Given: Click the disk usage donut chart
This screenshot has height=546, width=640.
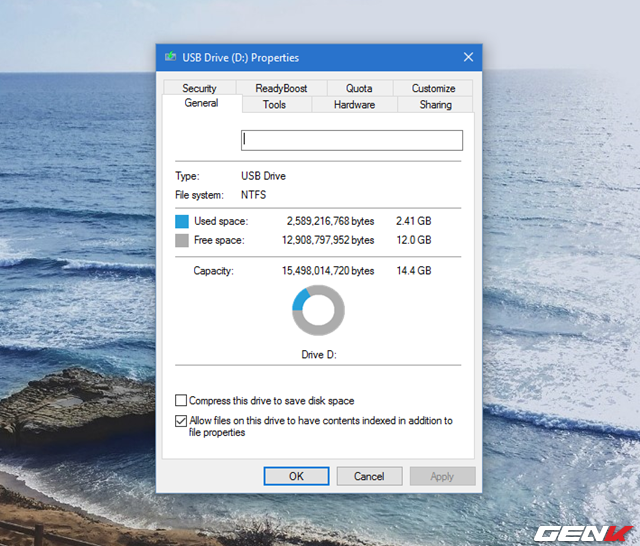Looking at the screenshot, I should pos(318,310).
